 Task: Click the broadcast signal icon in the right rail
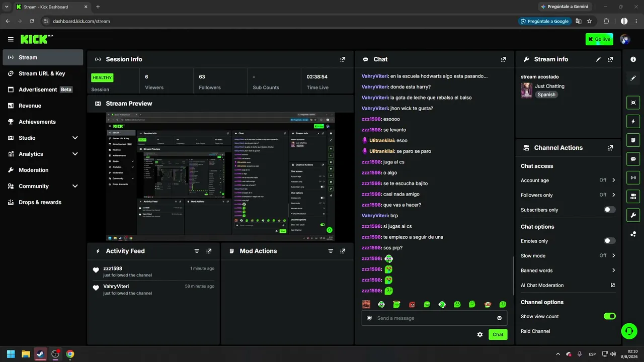click(633, 177)
